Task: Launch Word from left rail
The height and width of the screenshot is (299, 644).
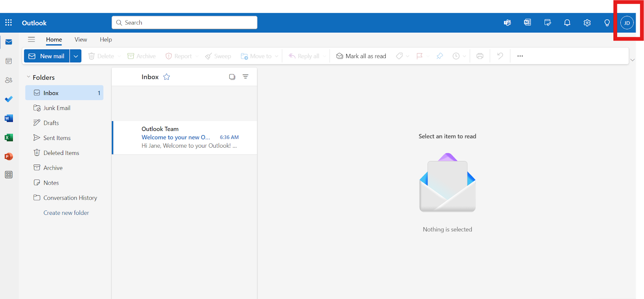Action: (x=8, y=118)
